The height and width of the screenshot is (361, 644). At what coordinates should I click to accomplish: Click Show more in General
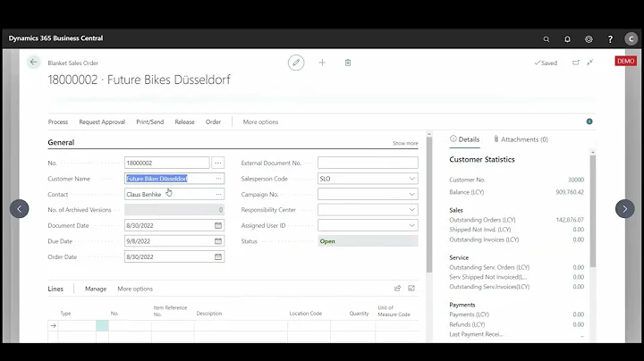point(405,143)
